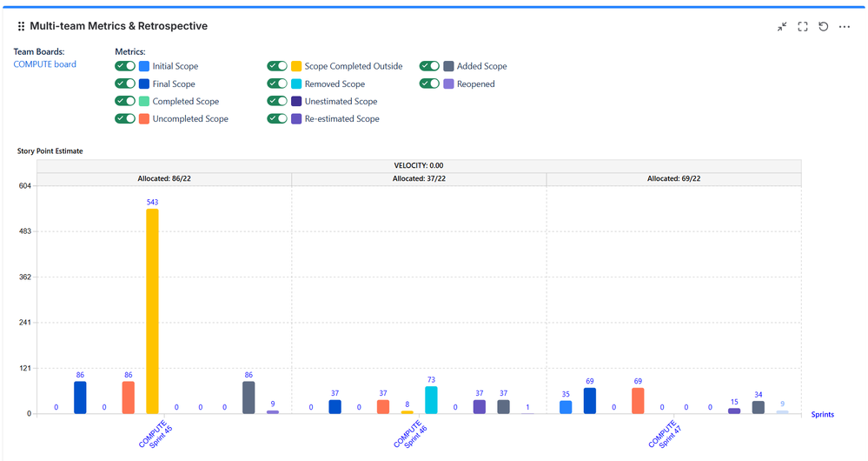Select the COMPUTE Sprint 45 axis label
Viewport: 868px width, 461px height.
(x=156, y=434)
